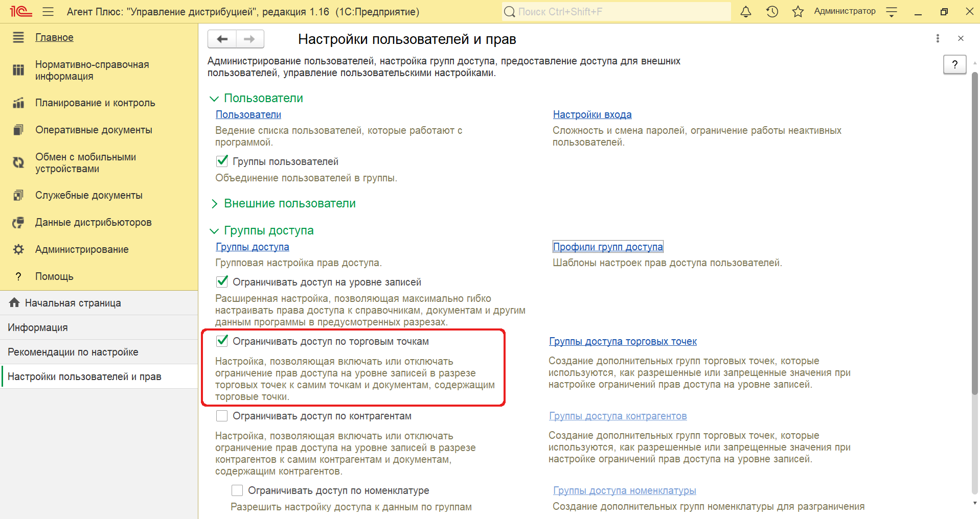Click the scrollbar down arrow
This screenshot has height=519, width=980.
974,503
